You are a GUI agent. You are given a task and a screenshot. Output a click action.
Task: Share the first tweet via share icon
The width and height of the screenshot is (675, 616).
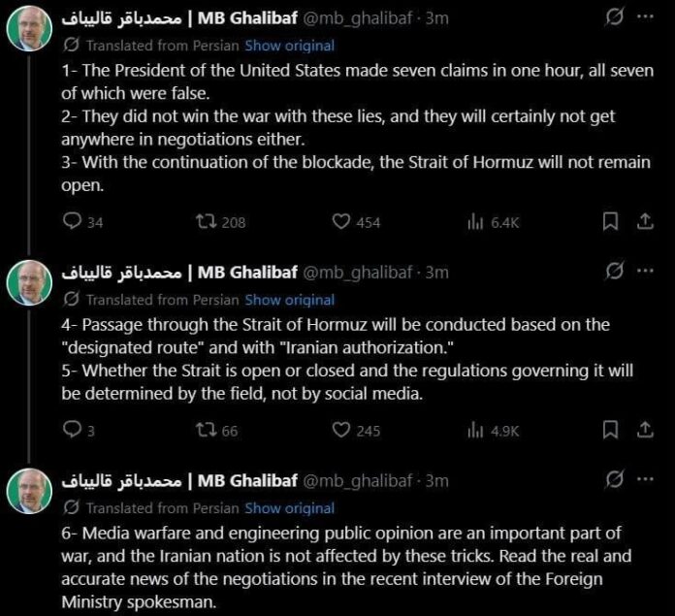642,222
